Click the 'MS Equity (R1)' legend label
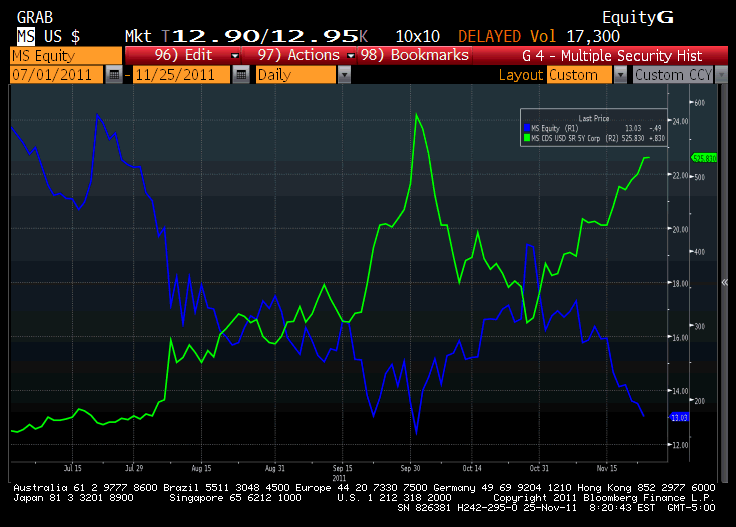The width and height of the screenshot is (736, 527). point(555,128)
